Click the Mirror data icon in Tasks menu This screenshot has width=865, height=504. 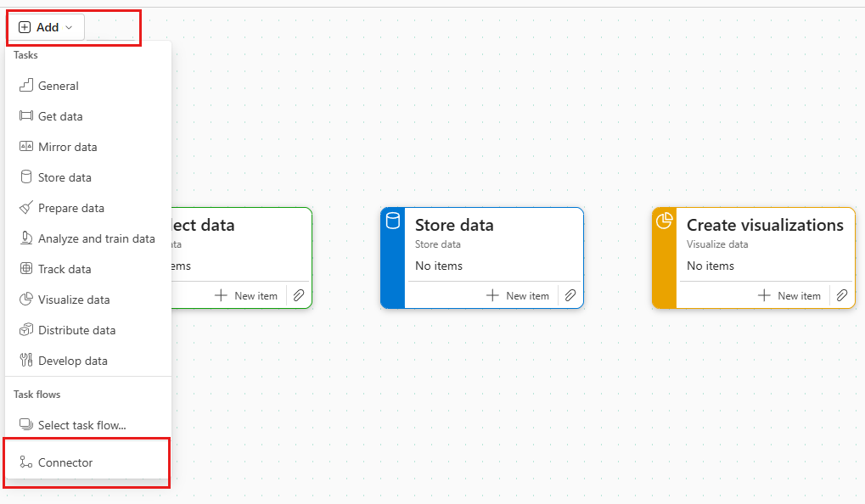(25, 147)
